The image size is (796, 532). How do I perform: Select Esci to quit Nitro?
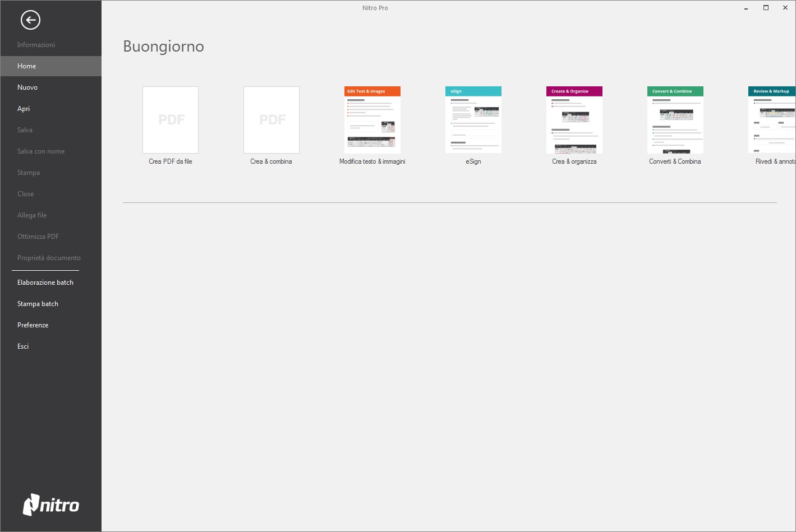[x=50, y=346]
